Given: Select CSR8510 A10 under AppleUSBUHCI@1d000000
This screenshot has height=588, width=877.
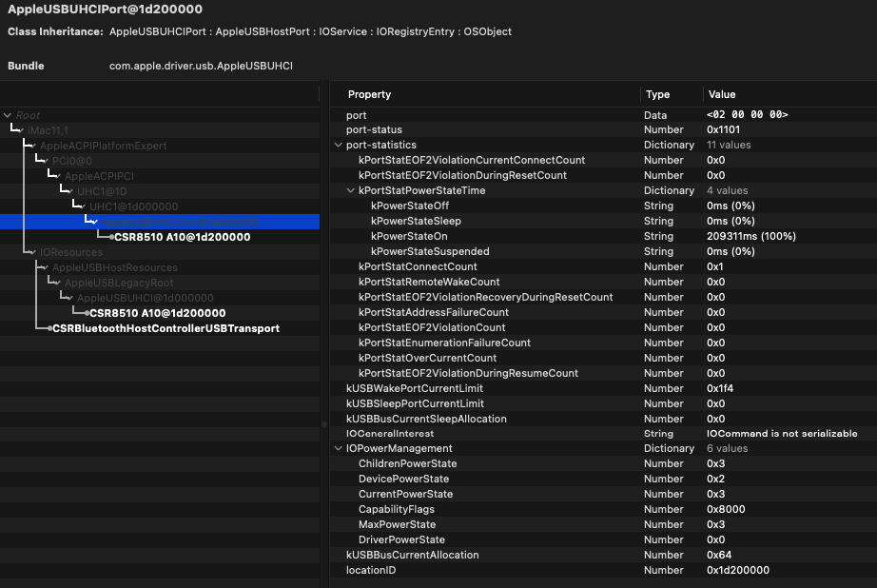Looking at the screenshot, I should point(158,313).
